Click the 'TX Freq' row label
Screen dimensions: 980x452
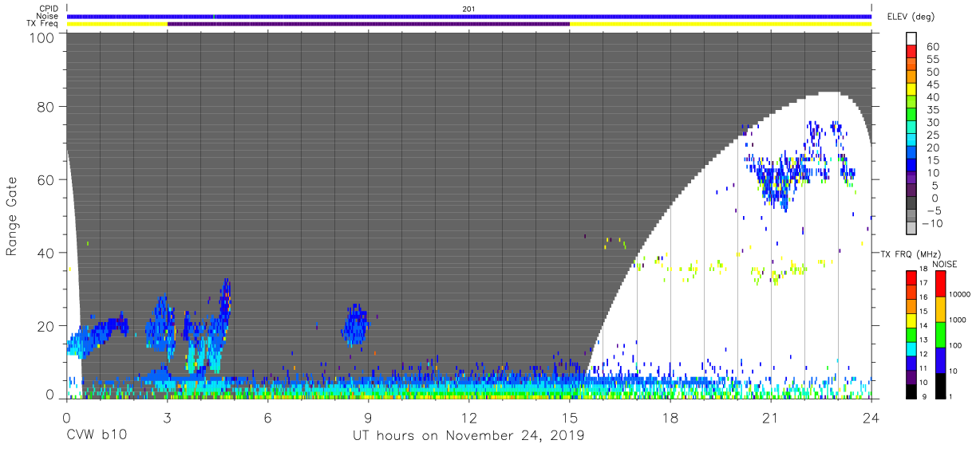(x=44, y=24)
